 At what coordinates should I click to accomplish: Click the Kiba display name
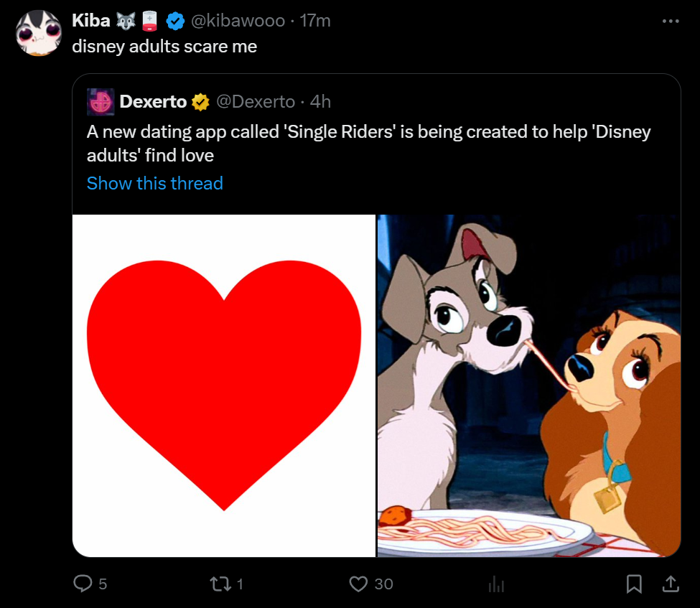(90, 21)
